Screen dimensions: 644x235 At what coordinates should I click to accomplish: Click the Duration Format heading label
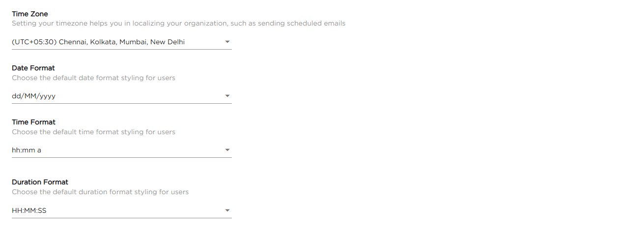(x=40, y=182)
